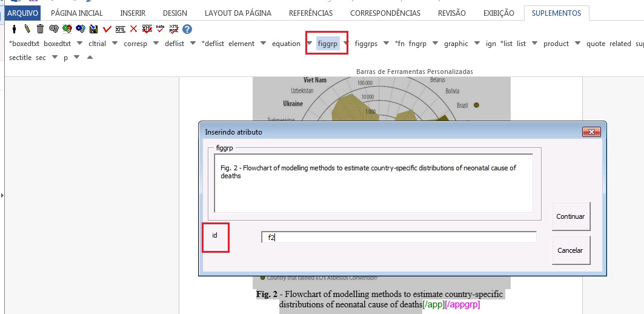644x314 pixels.
Task: Expand dropdown arrow after corresp
Action: pyautogui.click(x=156, y=44)
